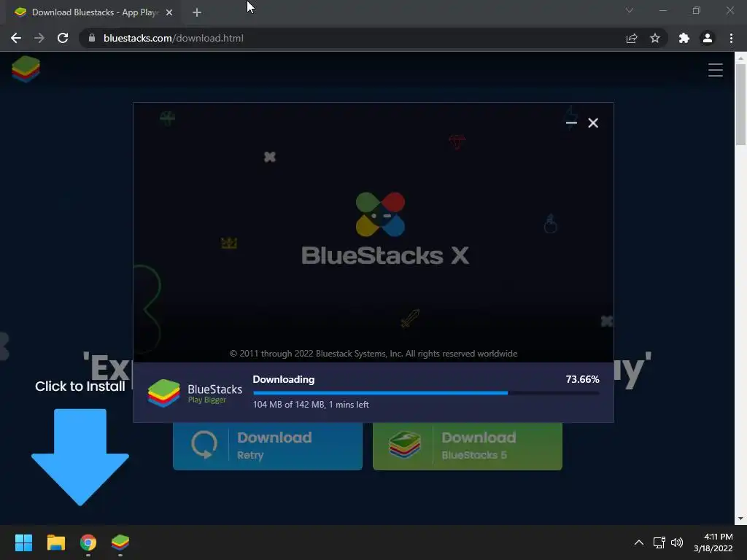
Task: Close the BlueStacks X installer window
Action: 593,122
